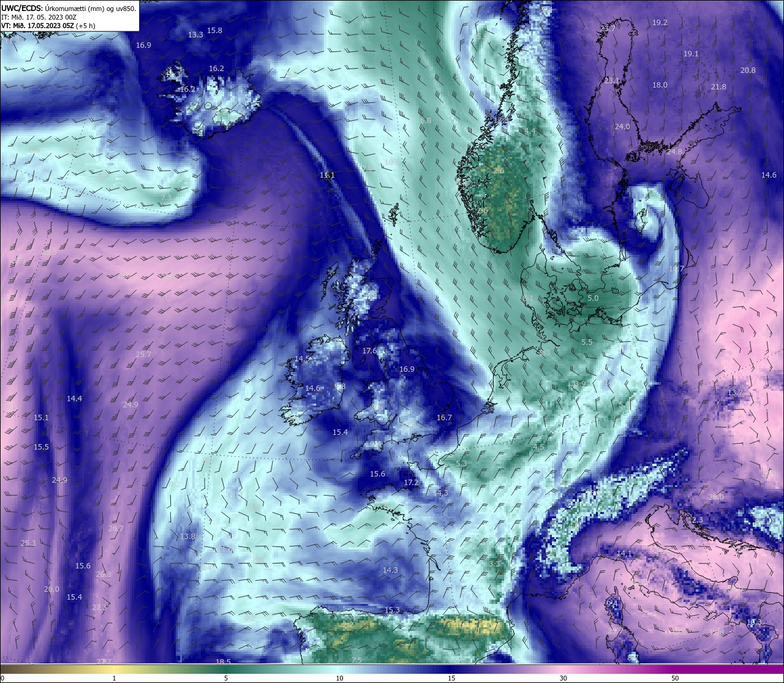784x683 pixels.
Task: Click the 13.7 value label
Action: coord(735,393)
